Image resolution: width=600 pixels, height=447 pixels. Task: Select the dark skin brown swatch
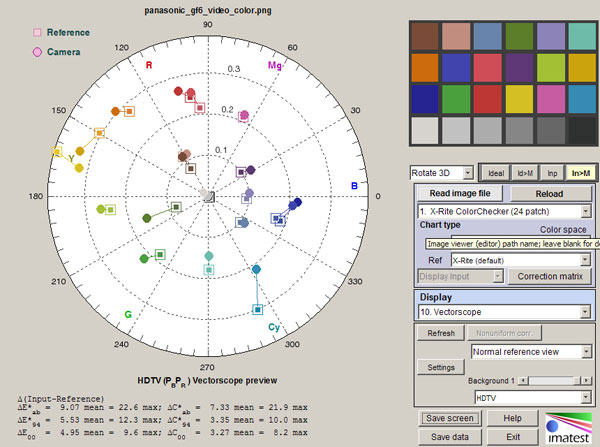(425, 36)
